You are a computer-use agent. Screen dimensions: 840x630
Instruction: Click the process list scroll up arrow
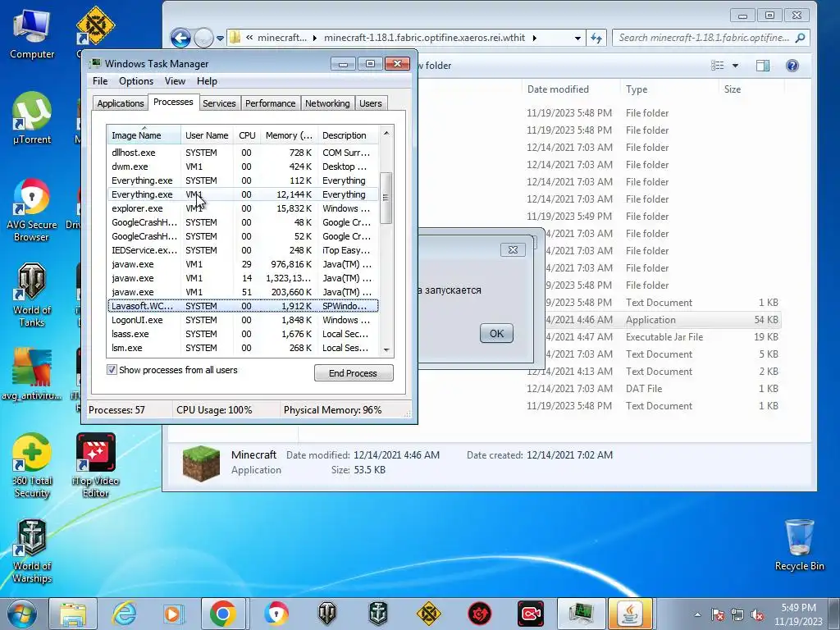coord(386,133)
